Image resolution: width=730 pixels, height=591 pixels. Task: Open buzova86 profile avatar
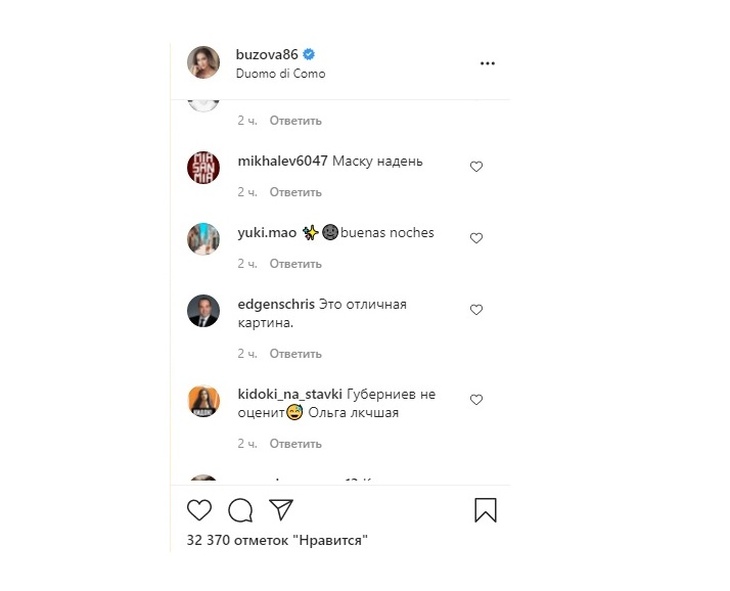(x=204, y=63)
